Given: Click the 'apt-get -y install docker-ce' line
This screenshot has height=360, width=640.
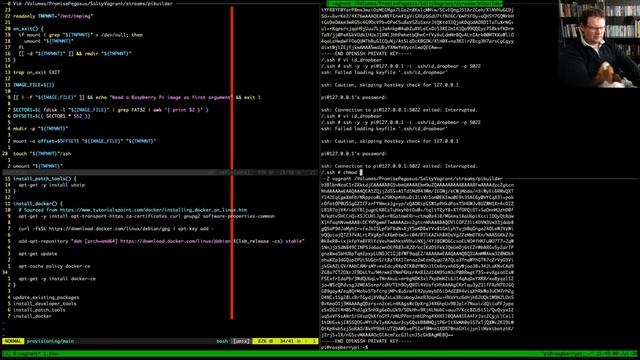Looking at the screenshot, I should pyautogui.click(x=57, y=279).
